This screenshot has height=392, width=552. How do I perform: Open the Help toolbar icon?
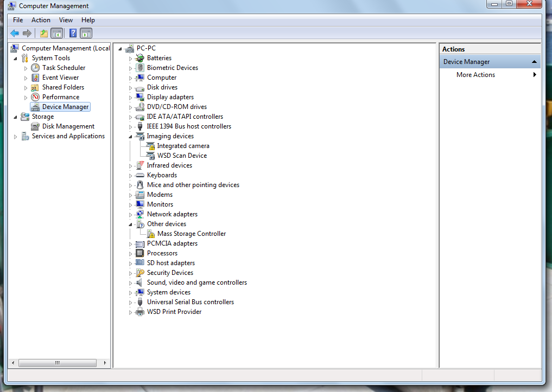(x=73, y=34)
